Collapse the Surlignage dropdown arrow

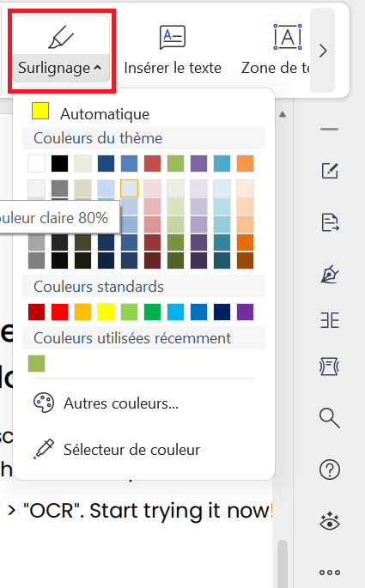[98, 68]
